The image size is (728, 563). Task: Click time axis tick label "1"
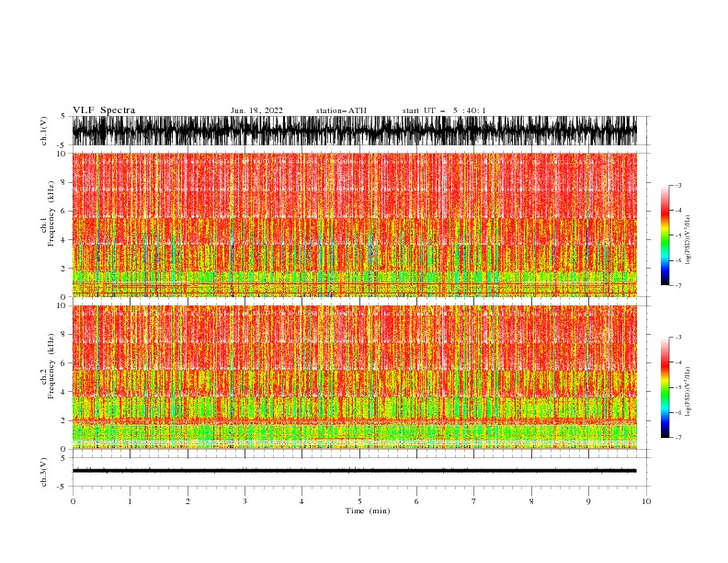point(130,501)
